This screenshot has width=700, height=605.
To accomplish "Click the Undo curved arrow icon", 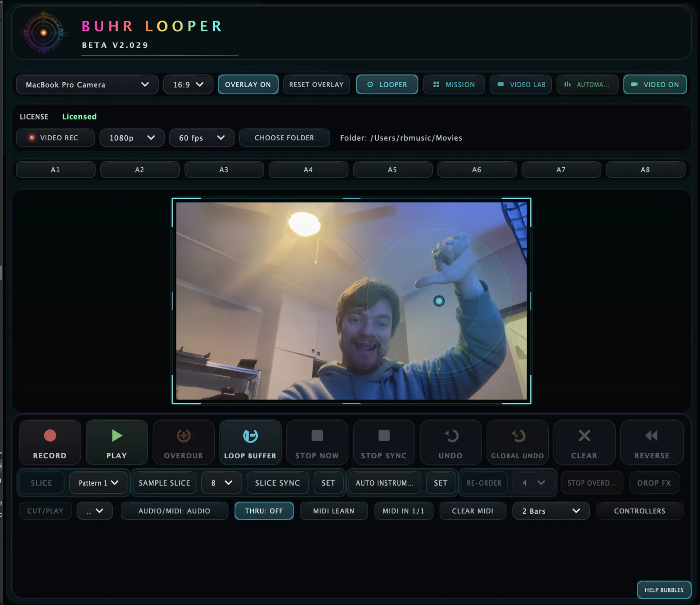I will coord(451,436).
